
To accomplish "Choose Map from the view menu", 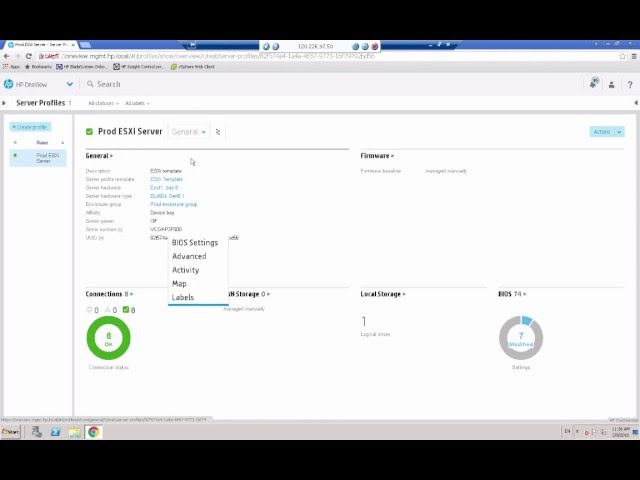I will (179, 284).
